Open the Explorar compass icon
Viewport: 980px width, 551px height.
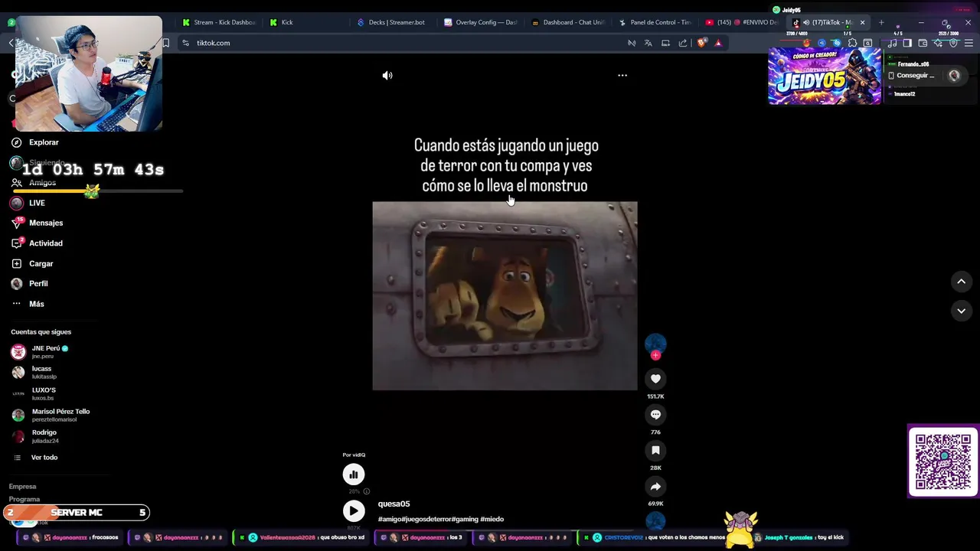point(17,142)
